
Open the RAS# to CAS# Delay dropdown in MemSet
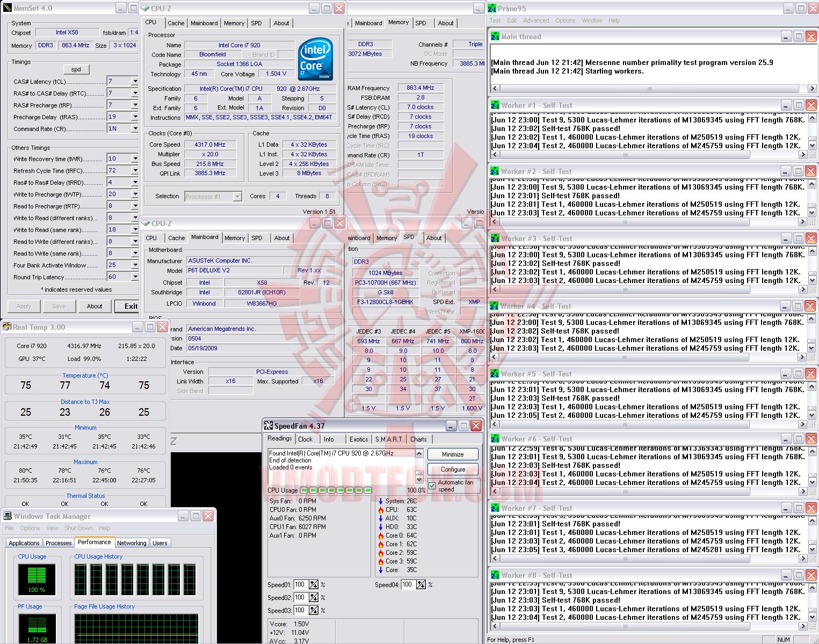pos(135,93)
